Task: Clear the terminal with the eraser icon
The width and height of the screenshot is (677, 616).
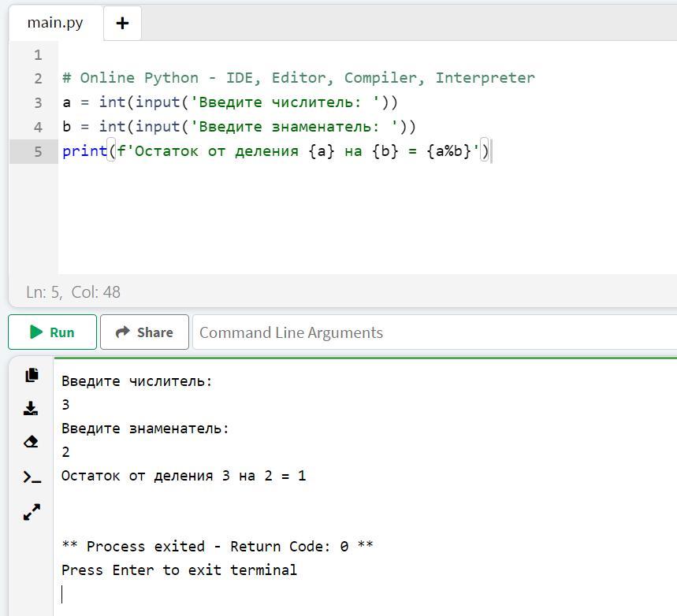Action: pyautogui.click(x=31, y=442)
